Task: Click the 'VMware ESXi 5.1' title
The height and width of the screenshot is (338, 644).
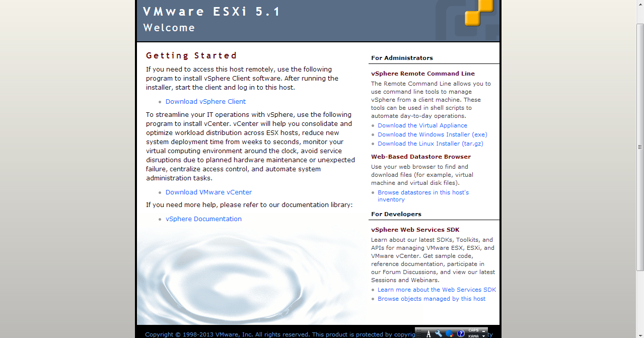Action: 211,12
